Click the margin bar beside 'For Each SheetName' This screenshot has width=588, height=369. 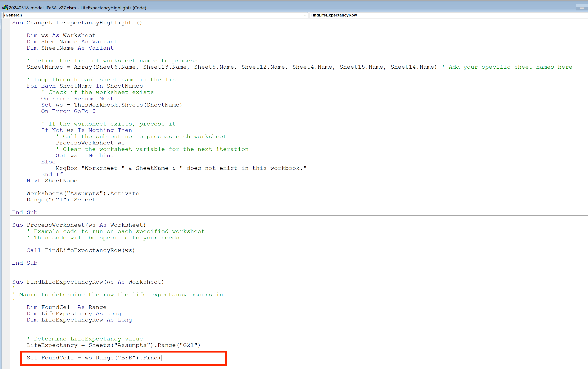[x=6, y=86]
